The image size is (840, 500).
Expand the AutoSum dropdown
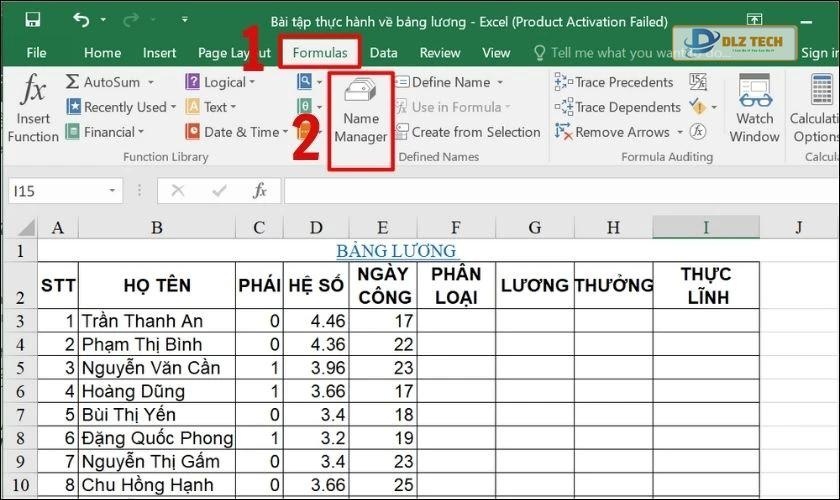coord(151,82)
